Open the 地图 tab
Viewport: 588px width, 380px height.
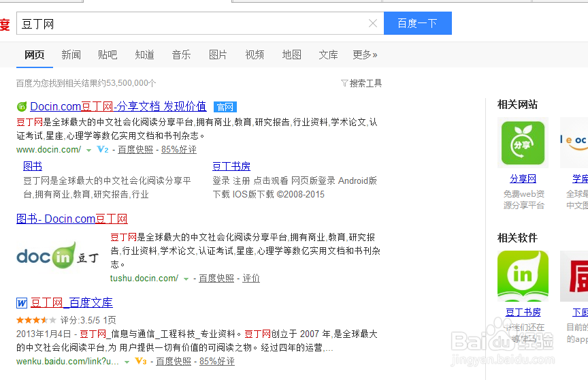click(291, 54)
